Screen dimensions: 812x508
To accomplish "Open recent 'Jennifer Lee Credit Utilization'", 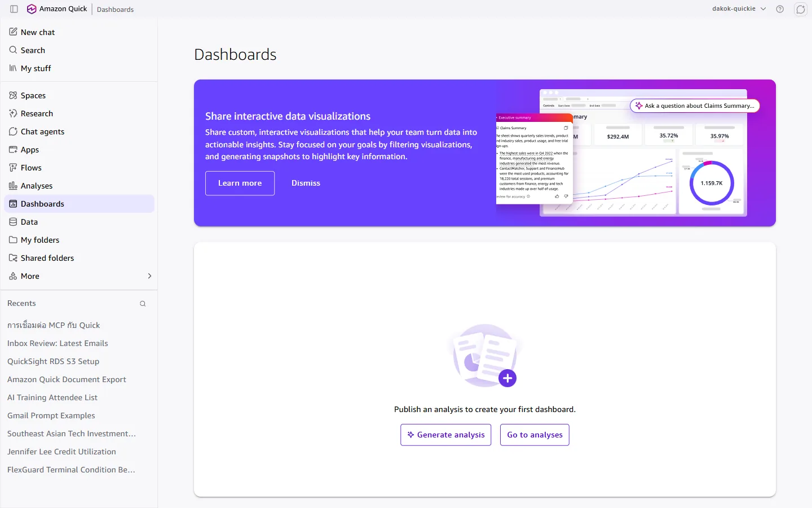I will 61,452.
